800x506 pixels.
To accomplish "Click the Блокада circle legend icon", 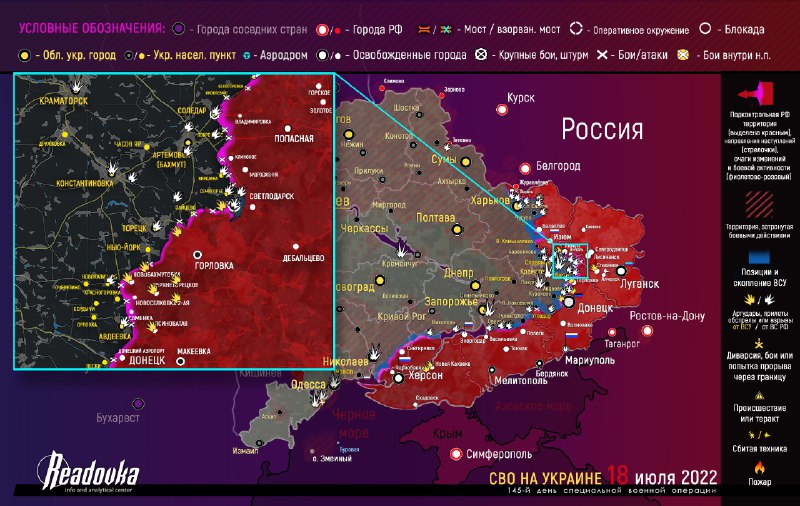I will [705, 29].
